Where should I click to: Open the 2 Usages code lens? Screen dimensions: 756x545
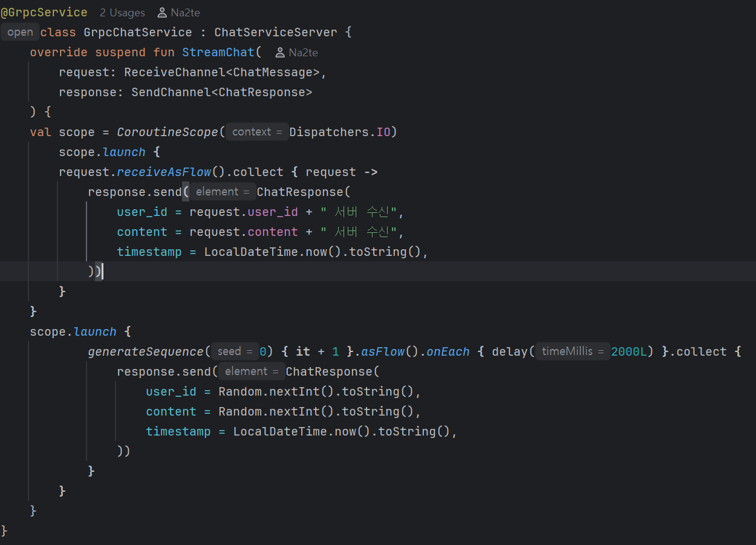pyautogui.click(x=122, y=13)
